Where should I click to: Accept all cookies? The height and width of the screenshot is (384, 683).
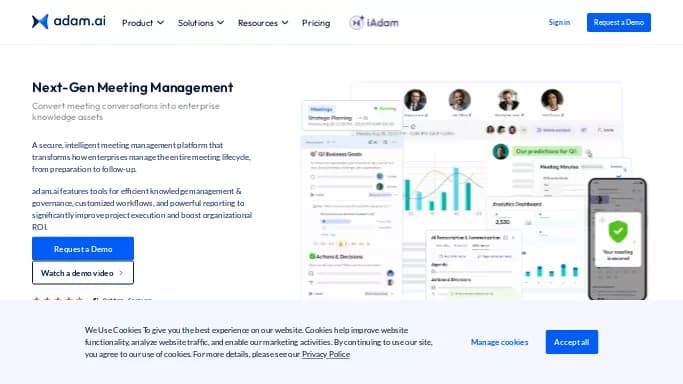571,342
